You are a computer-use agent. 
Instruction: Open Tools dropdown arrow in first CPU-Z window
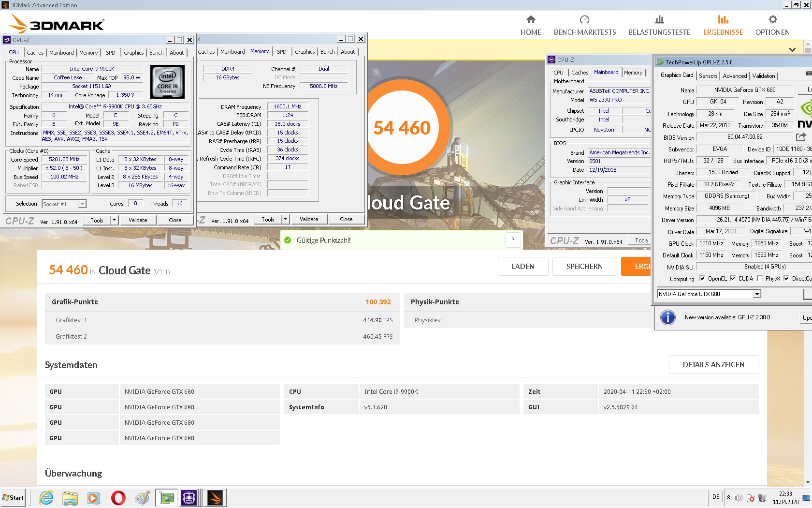(x=114, y=220)
